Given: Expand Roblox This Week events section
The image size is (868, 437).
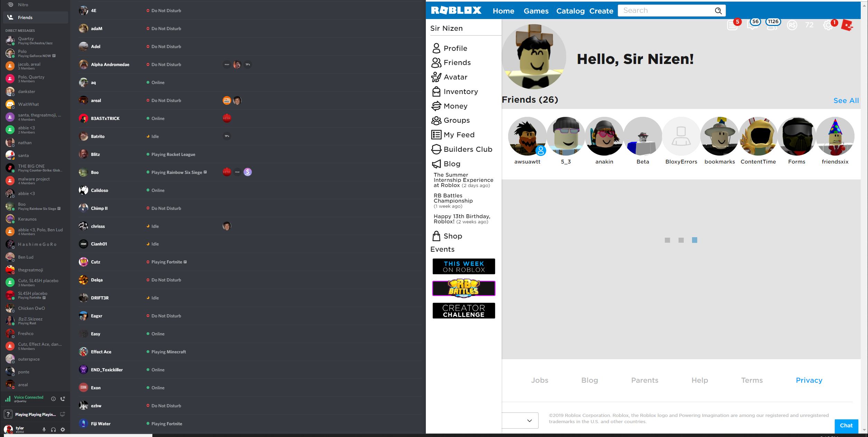Looking at the screenshot, I should pyautogui.click(x=464, y=267).
